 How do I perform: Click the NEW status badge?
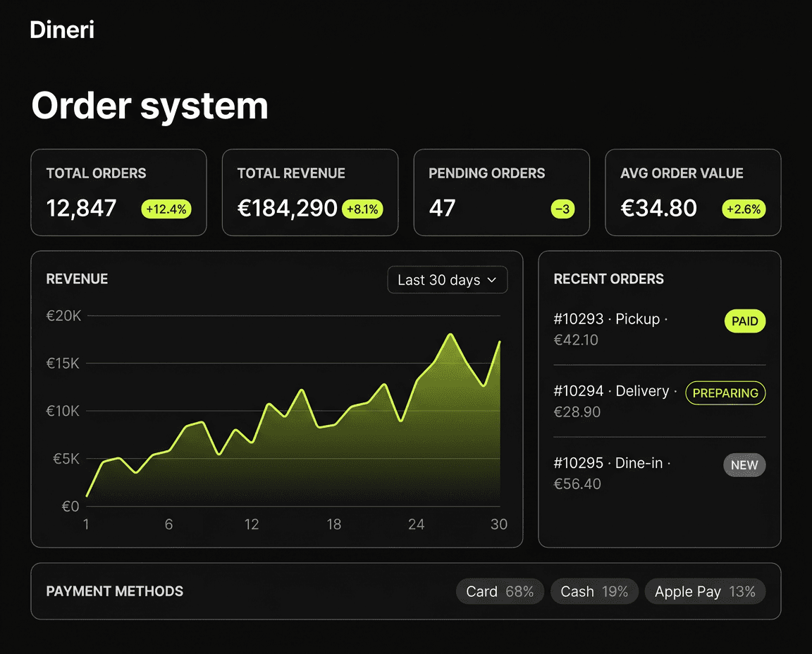[744, 465]
